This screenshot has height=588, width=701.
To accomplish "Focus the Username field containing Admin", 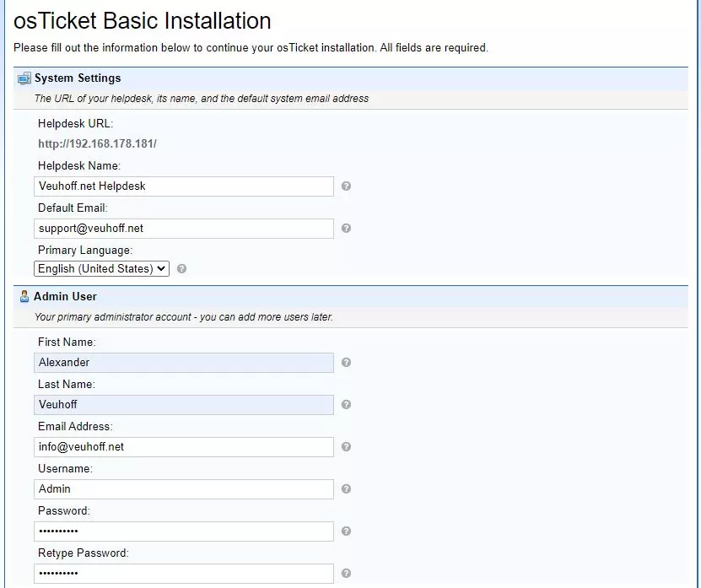I will 184,489.
